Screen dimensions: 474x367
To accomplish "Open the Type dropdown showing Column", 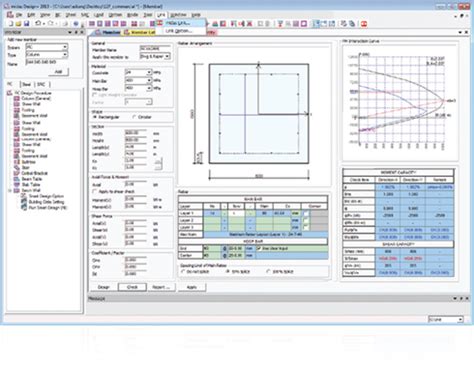I will [x=65, y=54].
